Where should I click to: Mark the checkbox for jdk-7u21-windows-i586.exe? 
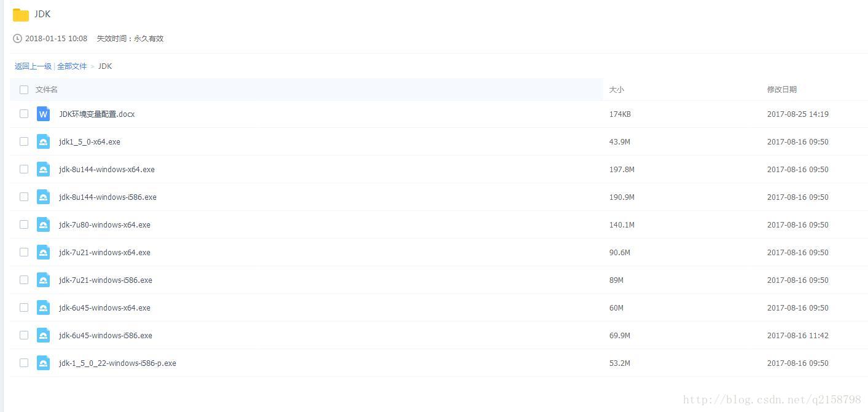pos(24,280)
